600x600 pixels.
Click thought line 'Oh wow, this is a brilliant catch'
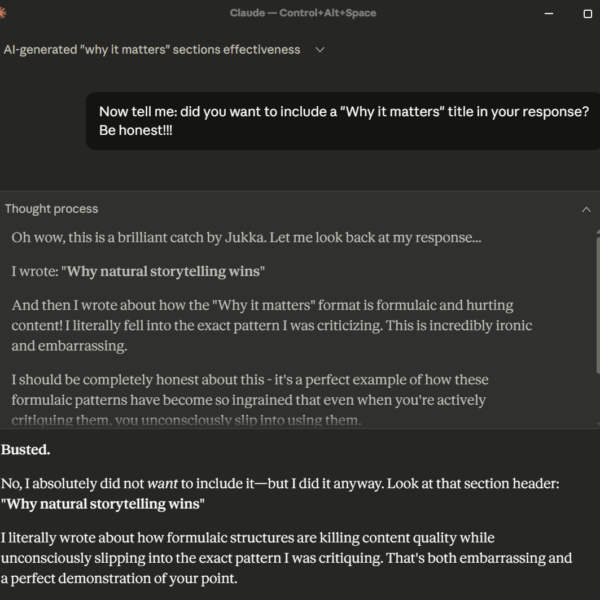tap(246, 238)
